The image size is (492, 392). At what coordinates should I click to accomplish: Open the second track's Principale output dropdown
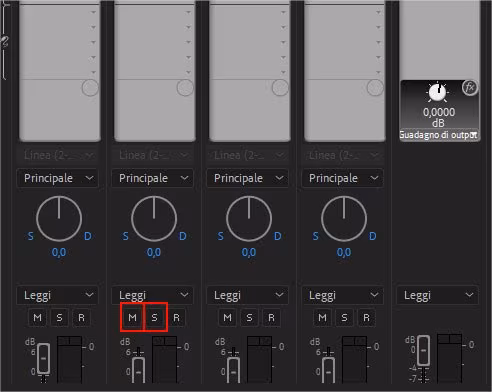click(x=153, y=178)
